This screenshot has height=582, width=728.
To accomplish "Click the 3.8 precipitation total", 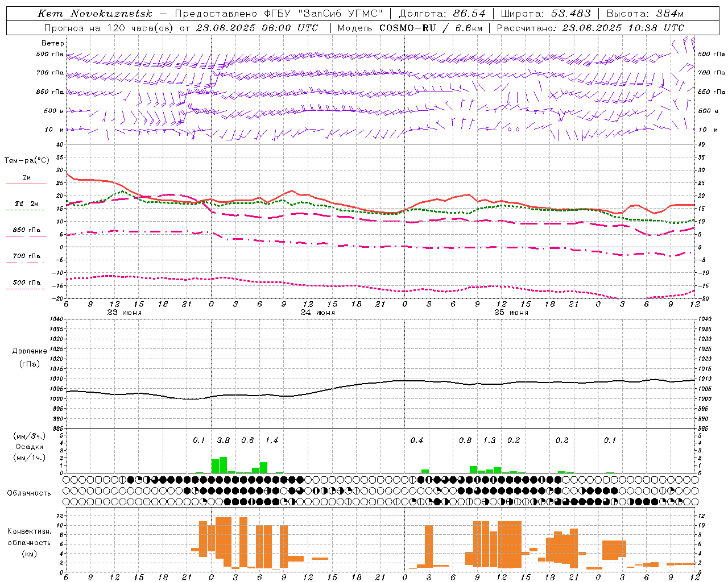I will (x=224, y=440).
